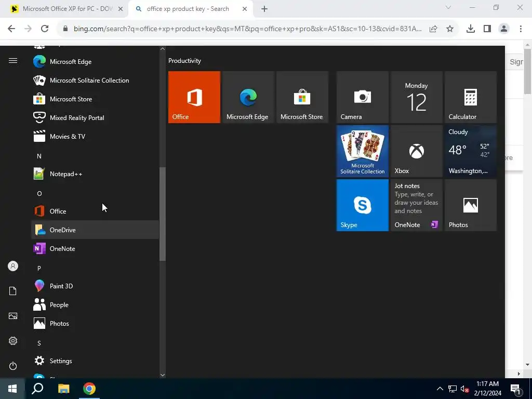Select the office xp product key Search tab
This screenshot has width=532, height=399.
point(188,9)
